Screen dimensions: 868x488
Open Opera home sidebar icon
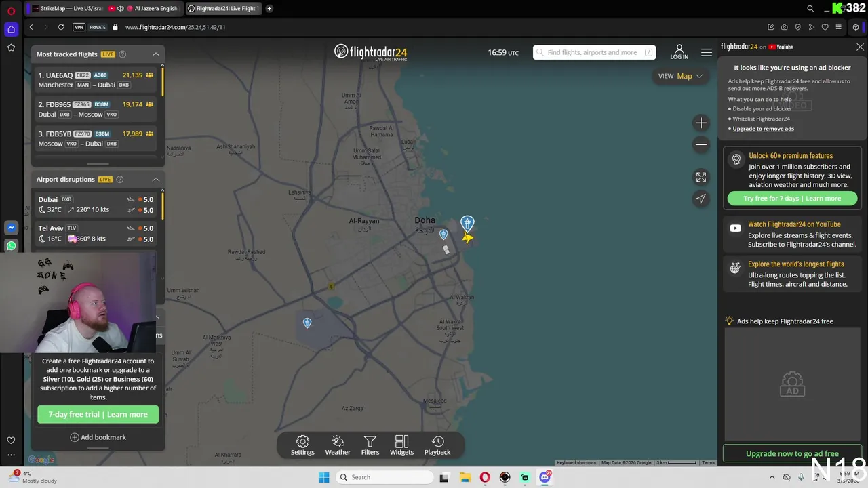point(11,29)
